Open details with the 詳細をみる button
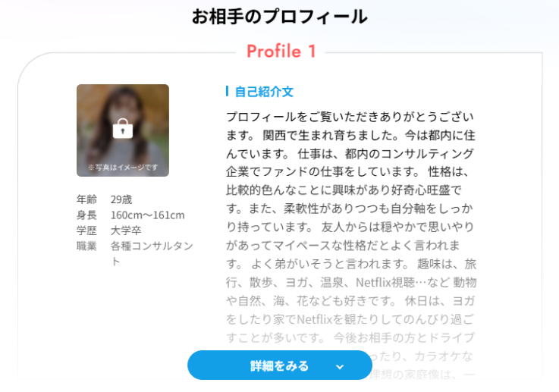The height and width of the screenshot is (392, 559). [280, 365]
